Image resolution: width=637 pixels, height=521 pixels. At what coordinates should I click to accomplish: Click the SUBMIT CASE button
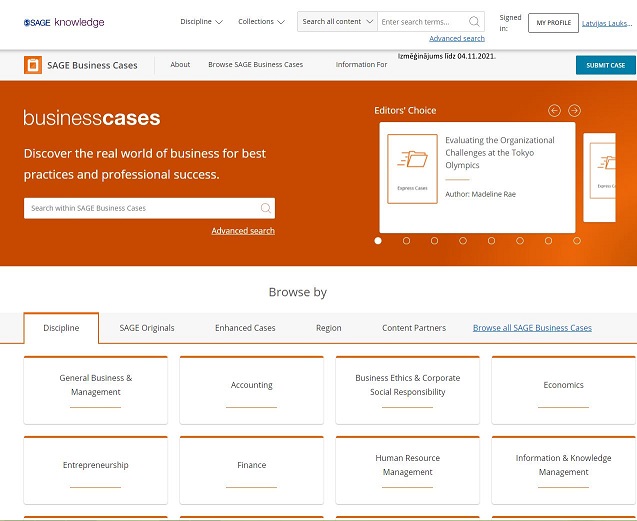click(x=606, y=65)
